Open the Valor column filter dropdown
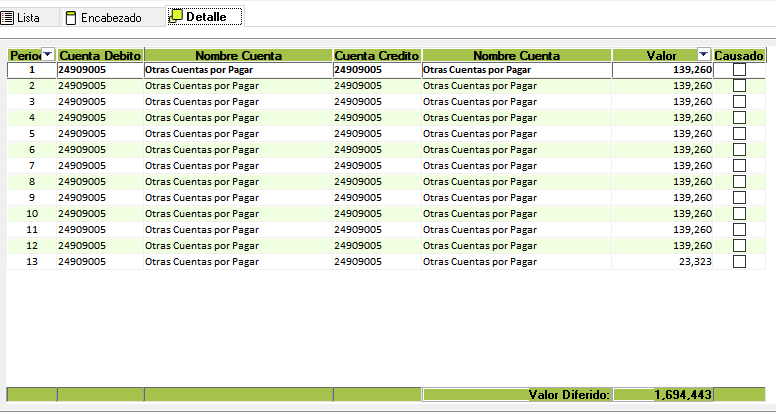The width and height of the screenshot is (776, 415). [x=703, y=55]
